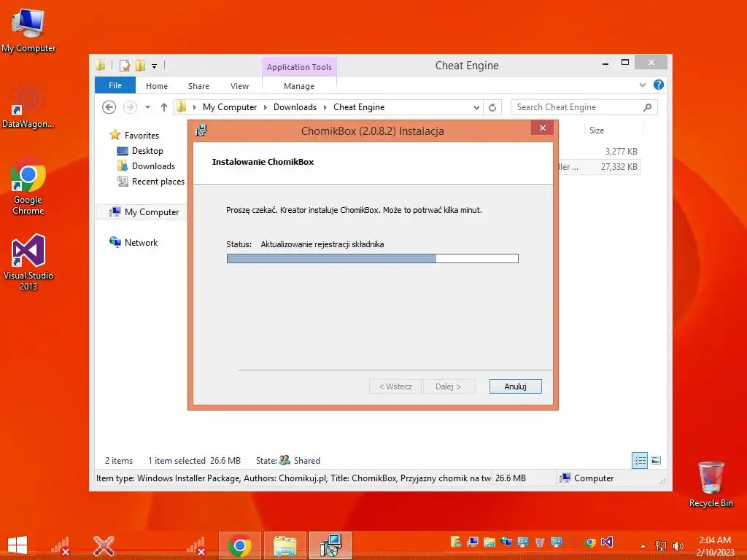747x560 pixels.
Task: Click the Wstecz back button
Action: point(395,386)
